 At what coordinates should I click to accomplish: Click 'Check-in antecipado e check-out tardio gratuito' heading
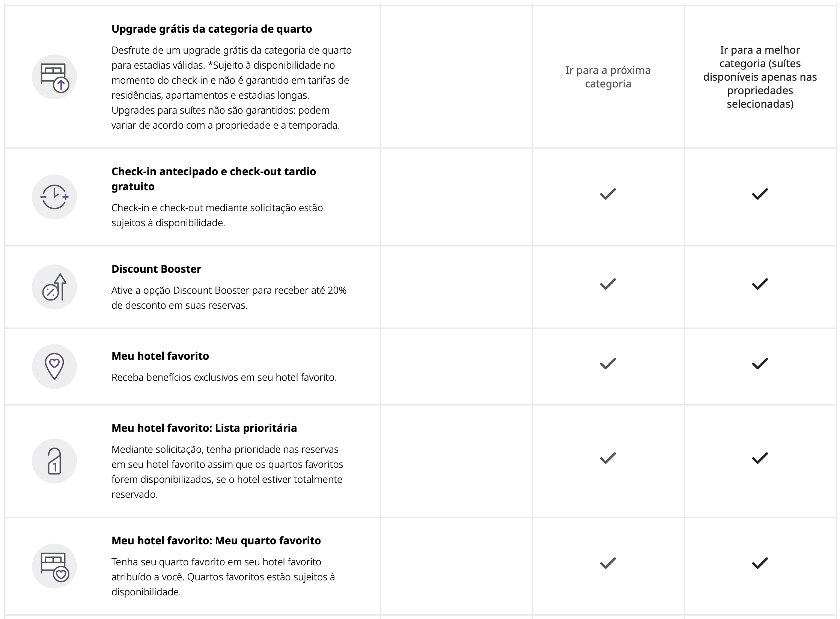click(x=214, y=179)
